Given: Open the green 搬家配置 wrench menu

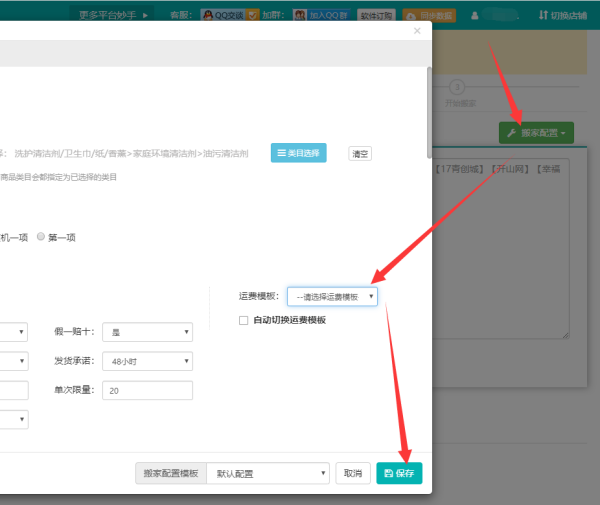Looking at the screenshot, I should click(x=536, y=132).
